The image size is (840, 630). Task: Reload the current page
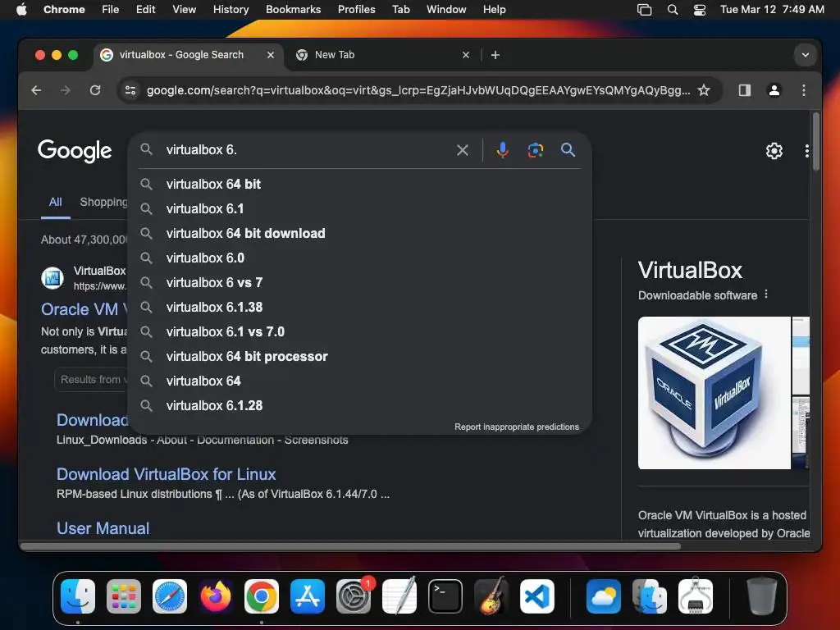[95, 90]
